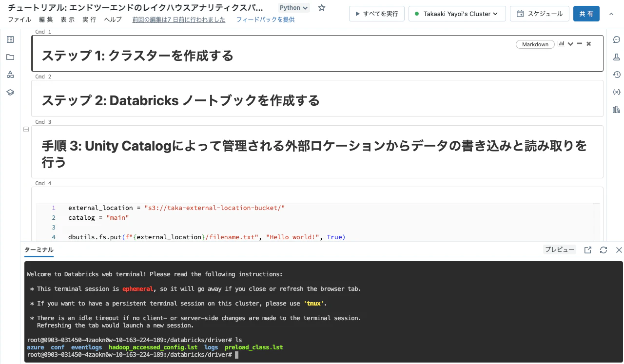Click the Cmd 4 code cell scrollbar
The width and height of the screenshot is (624, 364).
pyautogui.click(x=596, y=222)
